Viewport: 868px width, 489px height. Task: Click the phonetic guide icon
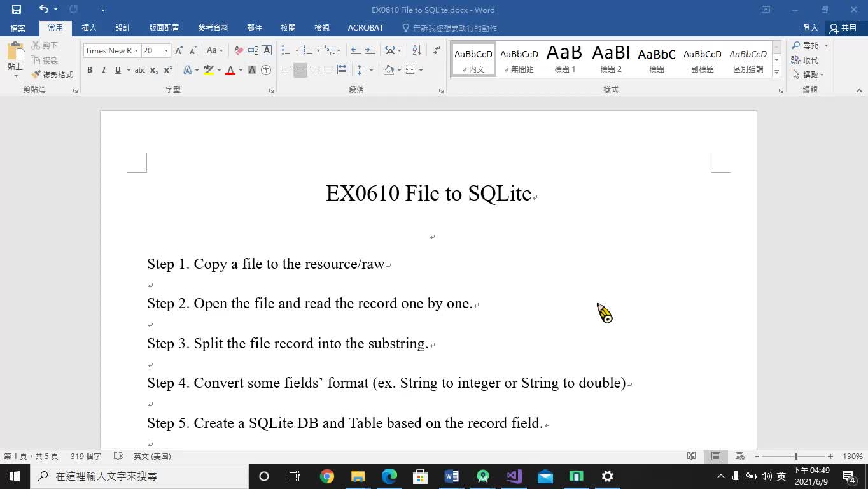253,50
